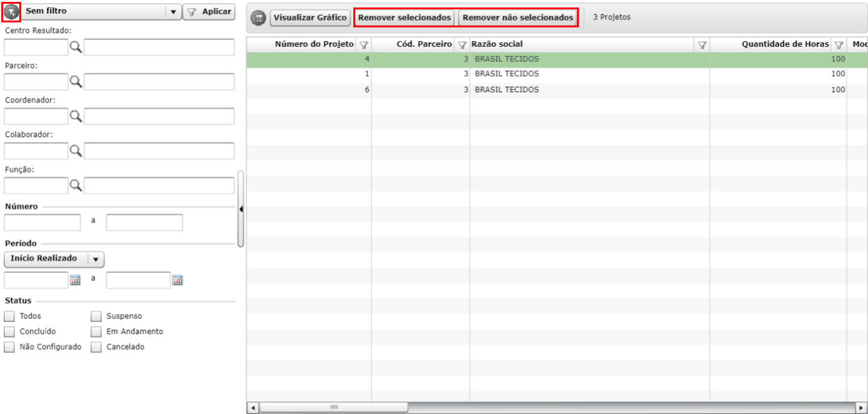The height and width of the screenshot is (414, 868).
Task: Click the grid configuration icon beside Visualizar Gráfico
Action: point(258,18)
